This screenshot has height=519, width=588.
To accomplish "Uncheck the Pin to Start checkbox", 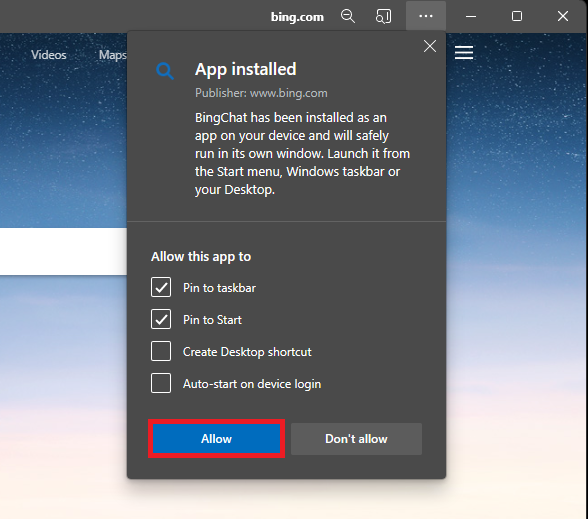I will pyautogui.click(x=161, y=319).
